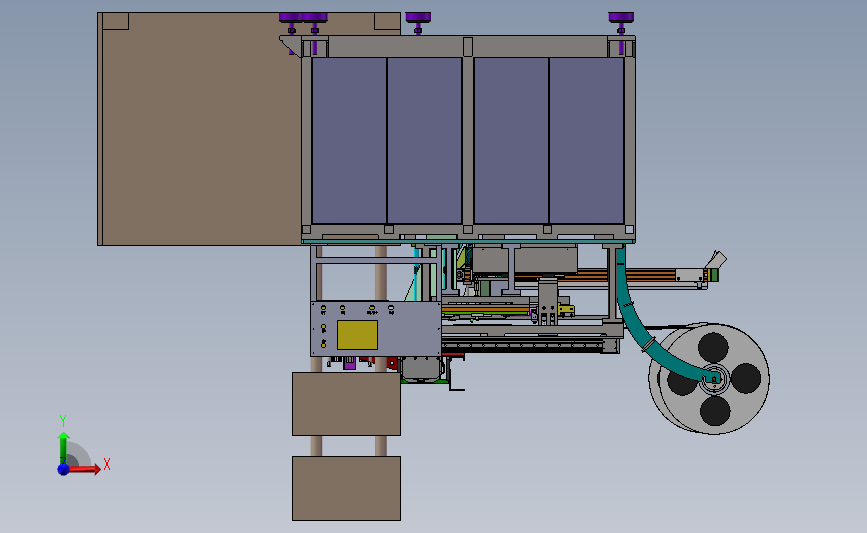Screen dimensions: 867x533
Task: Select the leftmost blue glass window panel
Action: [349, 140]
